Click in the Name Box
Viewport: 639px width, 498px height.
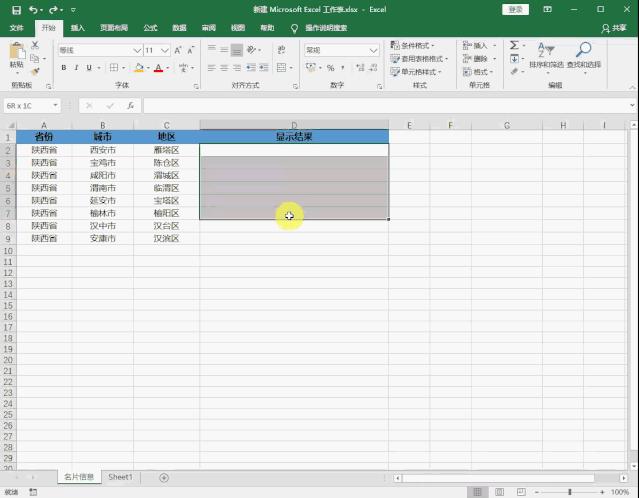point(32,106)
